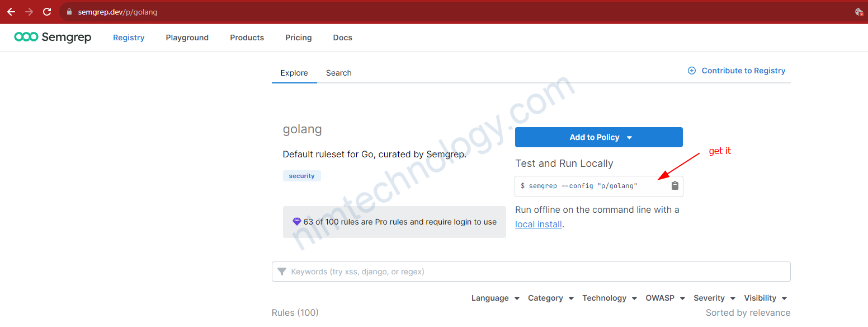Image resolution: width=868 pixels, height=327 pixels.
Task: Click the padlock site info icon
Action: click(69, 12)
